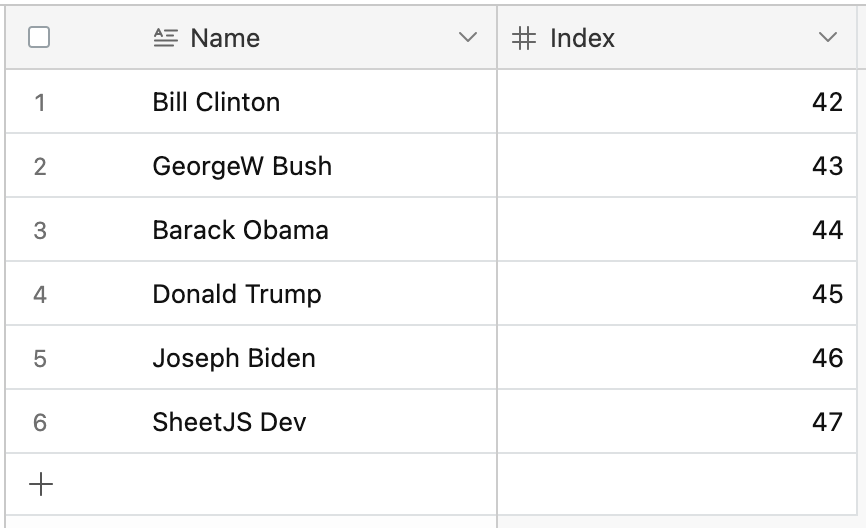This screenshot has height=528, width=866.
Task: Select the Donald Trump cell
Action: 237,294
